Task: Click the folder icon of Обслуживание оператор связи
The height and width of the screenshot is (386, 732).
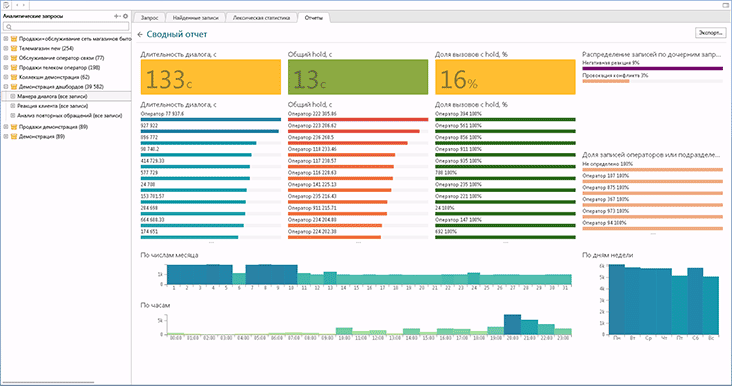Action: click(14, 58)
